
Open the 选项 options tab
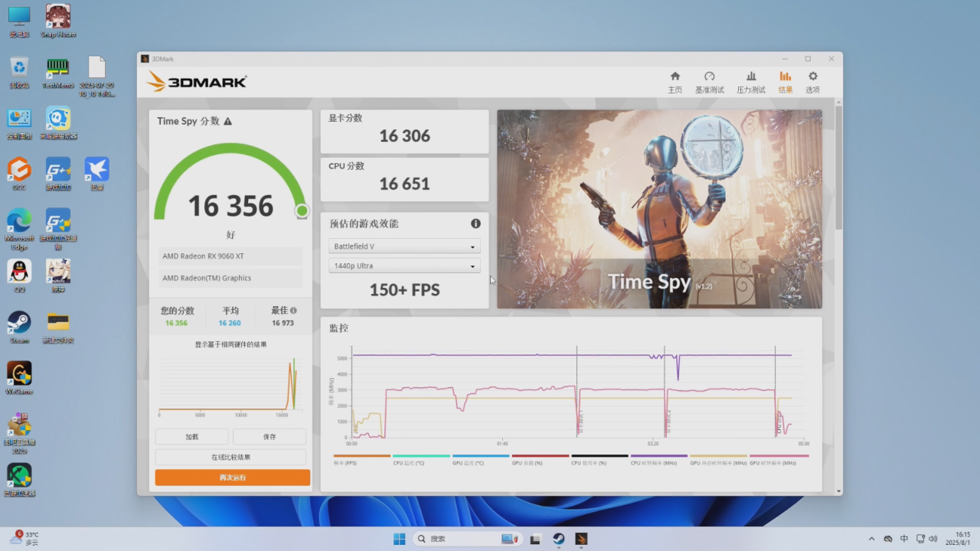pyautogui.click(x=812, y=82)
